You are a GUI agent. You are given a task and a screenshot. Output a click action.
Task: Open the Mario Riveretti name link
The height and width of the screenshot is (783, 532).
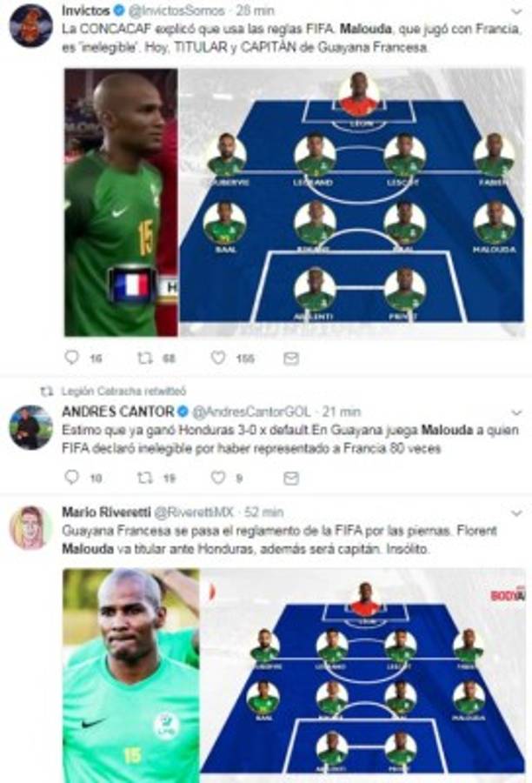pyautogui.click(x=106, y=512)
